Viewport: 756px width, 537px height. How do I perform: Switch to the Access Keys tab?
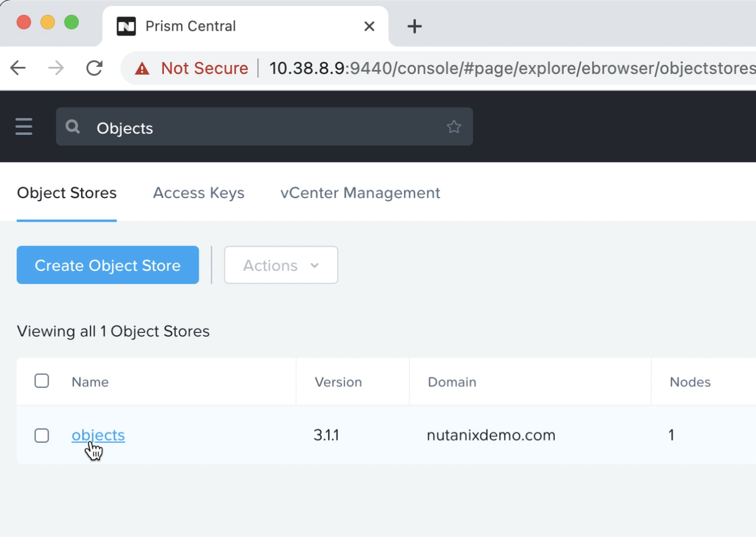click(198, 193)
